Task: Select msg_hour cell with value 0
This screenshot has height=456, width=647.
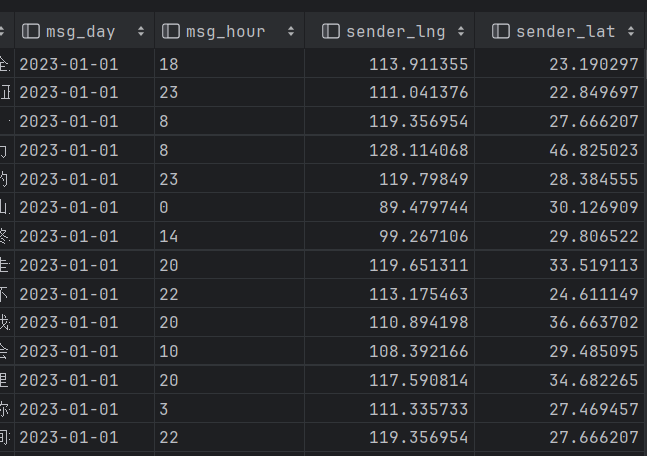Action: tap(229, 207)
